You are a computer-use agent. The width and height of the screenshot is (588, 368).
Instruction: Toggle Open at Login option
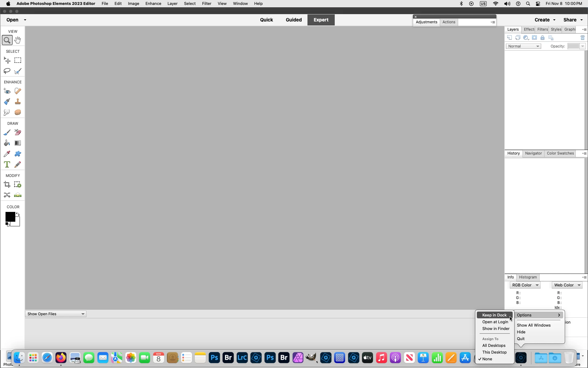495,322
